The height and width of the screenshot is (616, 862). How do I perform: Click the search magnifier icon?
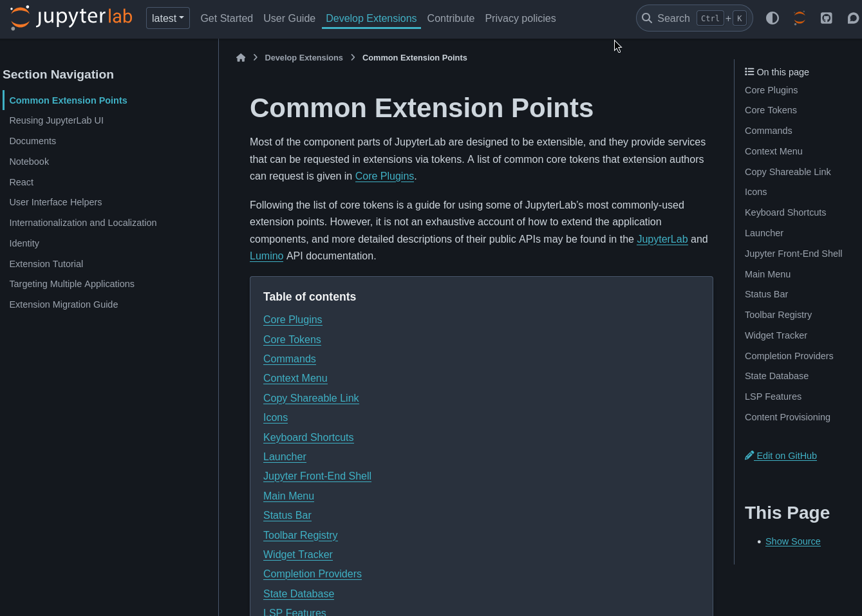pyautogui.click(x=647, y=18)
